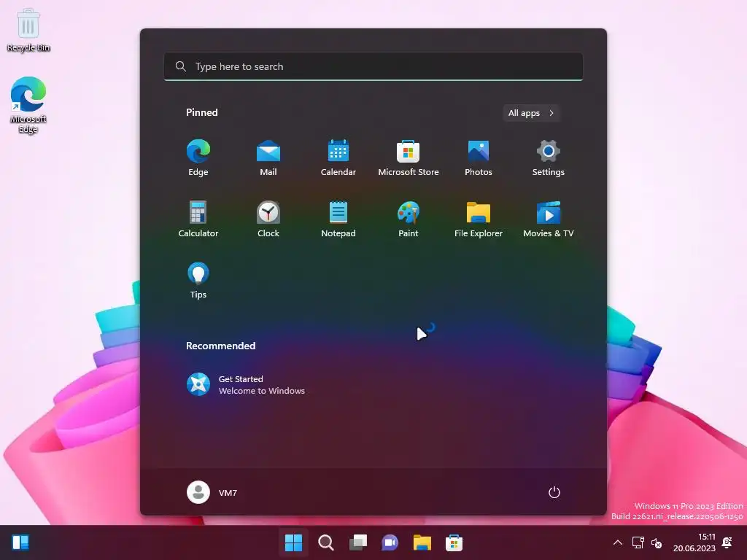This screenshot has width=747, height=560.
Task: Click the Pinned section heading
Action: pos(202,112)
